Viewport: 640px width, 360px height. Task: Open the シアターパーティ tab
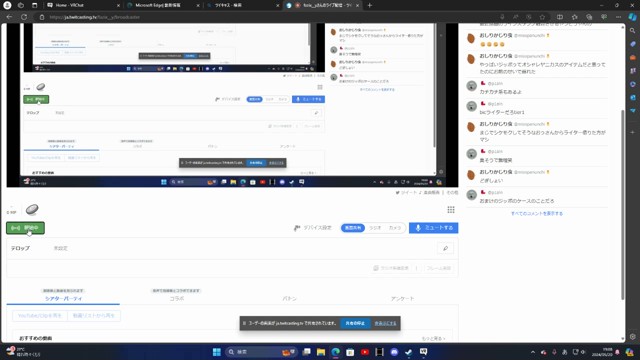coord(63,298)
